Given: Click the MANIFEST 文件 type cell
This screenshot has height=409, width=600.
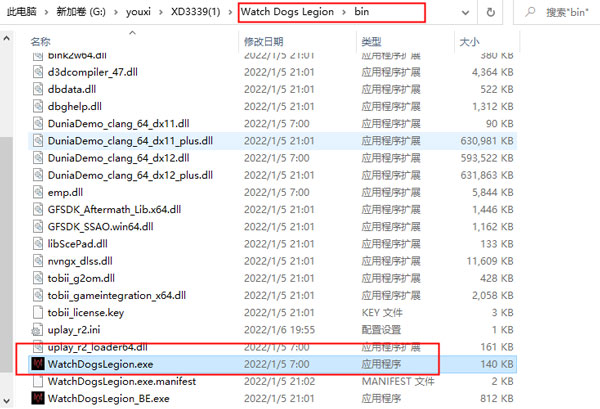Looking at the screenshot, I should [x=398, y=381].
